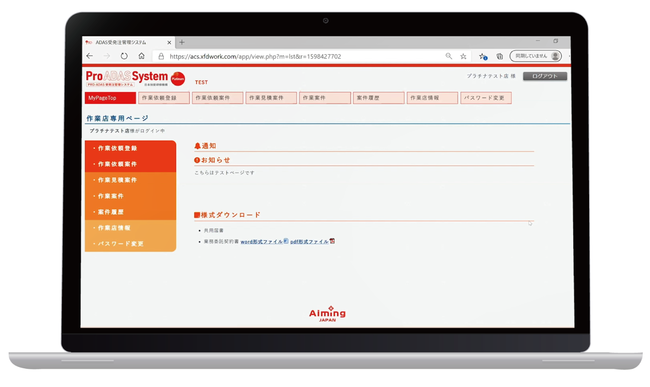650x387 pixels.
Task: Minimize the browser window
Action: pyautogui.click(x=538, y=41)
